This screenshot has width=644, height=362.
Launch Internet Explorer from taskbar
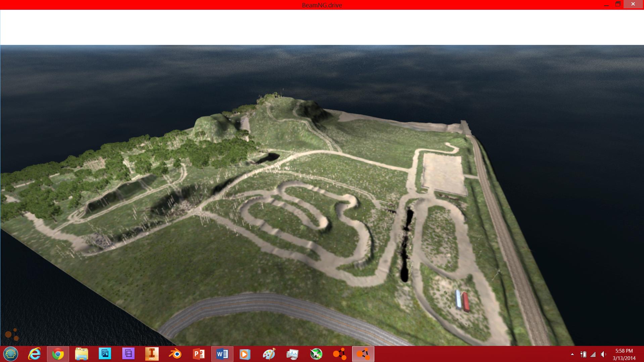34,354
